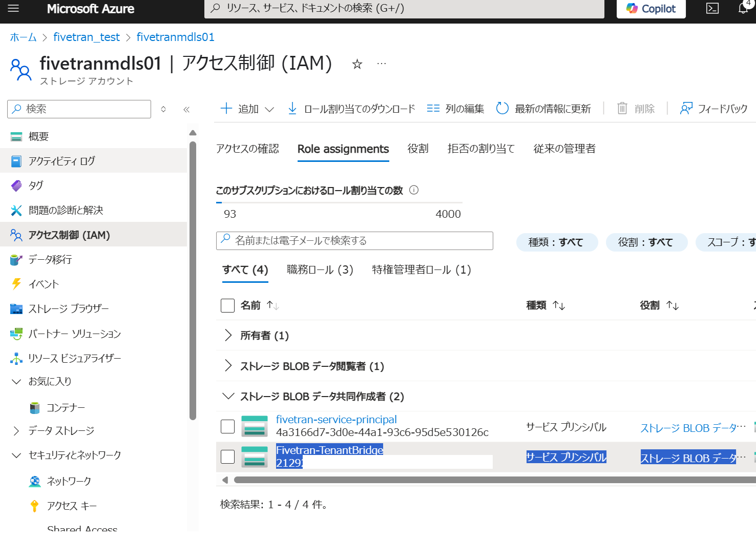Switch to 拒否の割り当て tab

click(x=481, y=149)
